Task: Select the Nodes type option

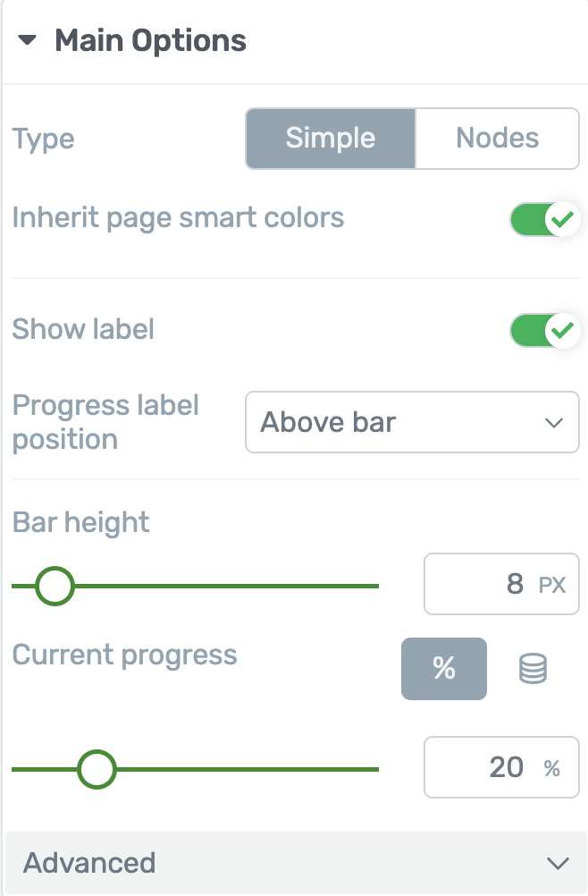Action: (x=497, y=139)
